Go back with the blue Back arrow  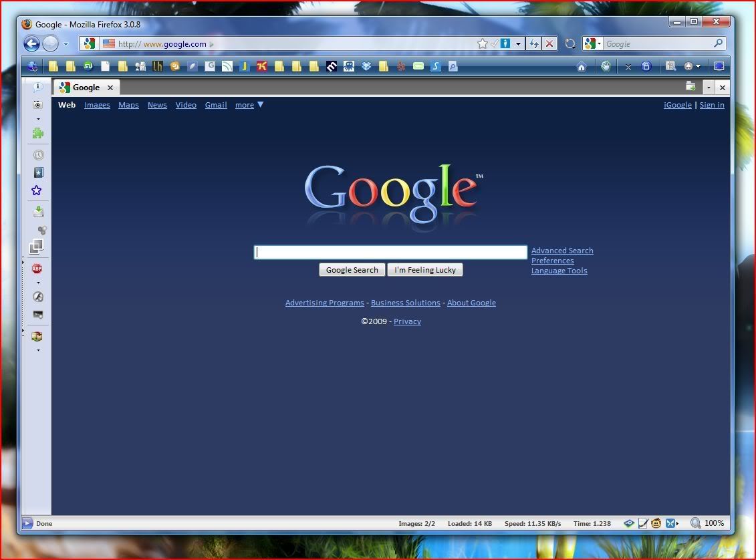(x=31, y=44)
